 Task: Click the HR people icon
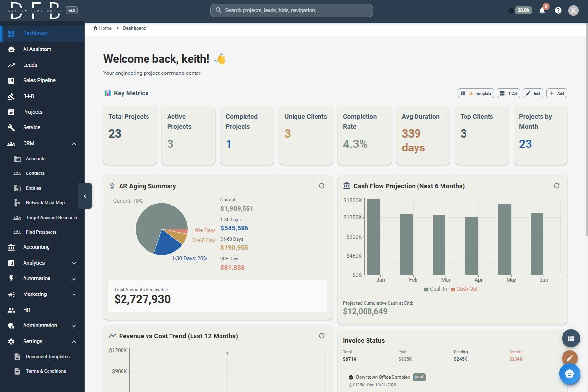point(11,310)
